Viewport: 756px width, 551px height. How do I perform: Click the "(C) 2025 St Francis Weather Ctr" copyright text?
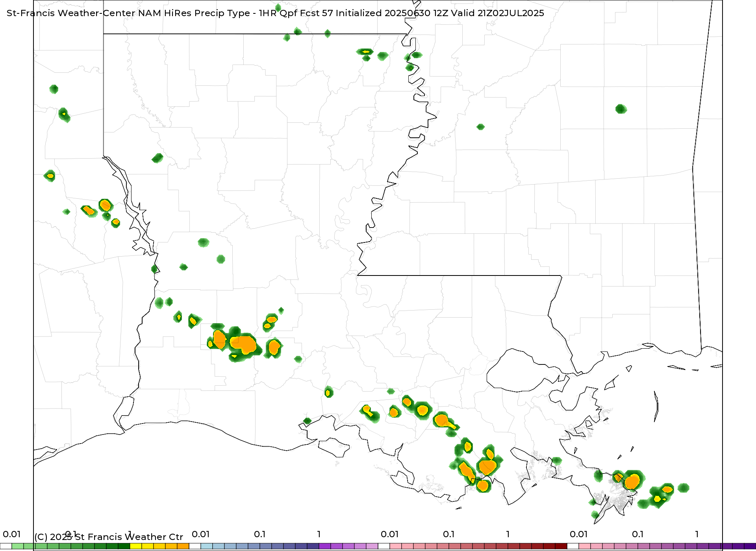click(x=109, y=537)
